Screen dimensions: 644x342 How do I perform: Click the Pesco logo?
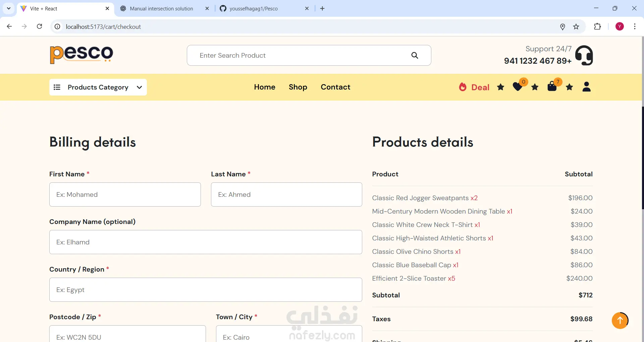click(x=82, y=55)
